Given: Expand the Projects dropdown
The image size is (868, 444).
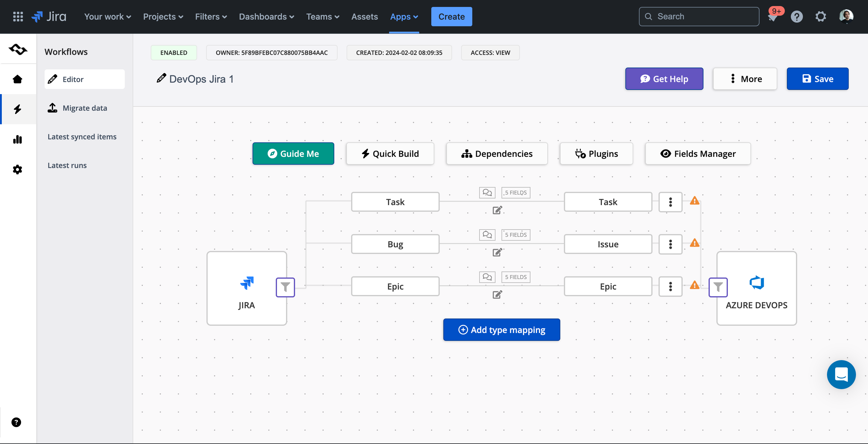Looking at the screenshot, I should point(163,17).
